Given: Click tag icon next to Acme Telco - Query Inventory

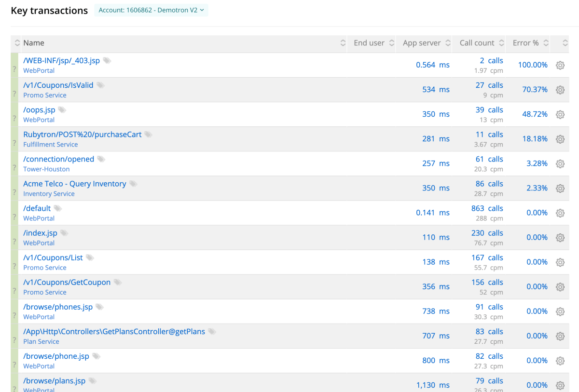Looking at the screenshot, I should (133, 184).
